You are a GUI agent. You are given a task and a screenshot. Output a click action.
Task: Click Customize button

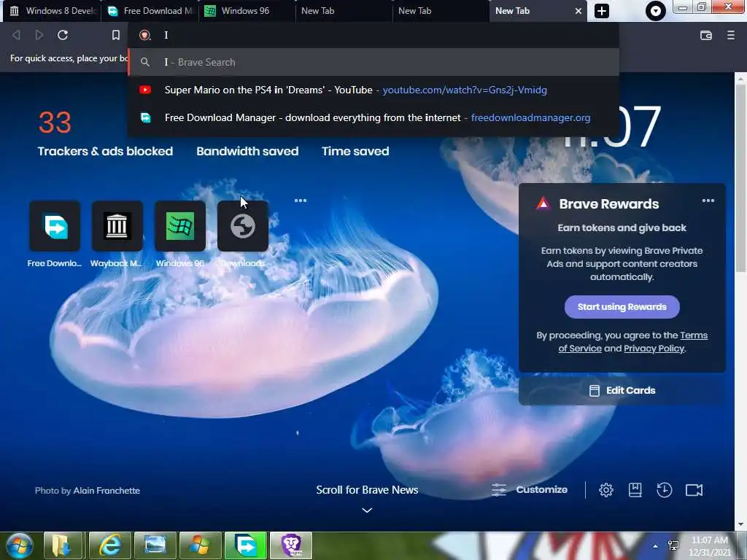pyautogui.click(x=530, y=490)
